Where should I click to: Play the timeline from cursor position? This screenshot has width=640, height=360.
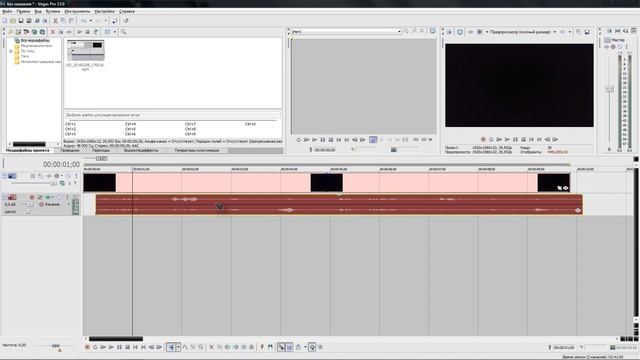(x=111, y=347)
